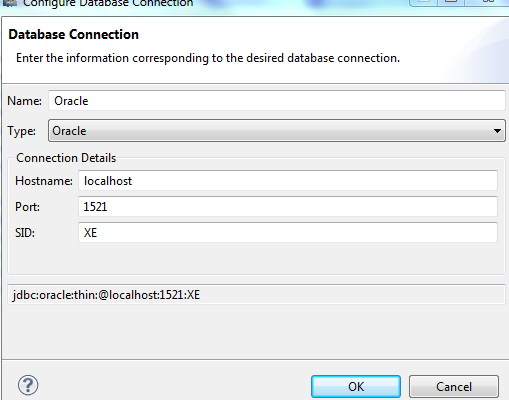Click the Configure Database Connection title bar
This screenshot has height=400, width=509.
pos(108,3)
